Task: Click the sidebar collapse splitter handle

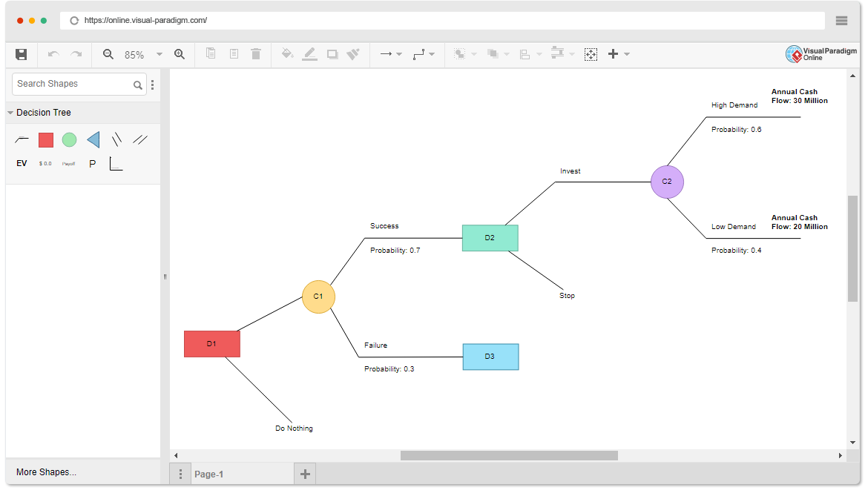Action: pyautogui.click(x=165, y=277)
